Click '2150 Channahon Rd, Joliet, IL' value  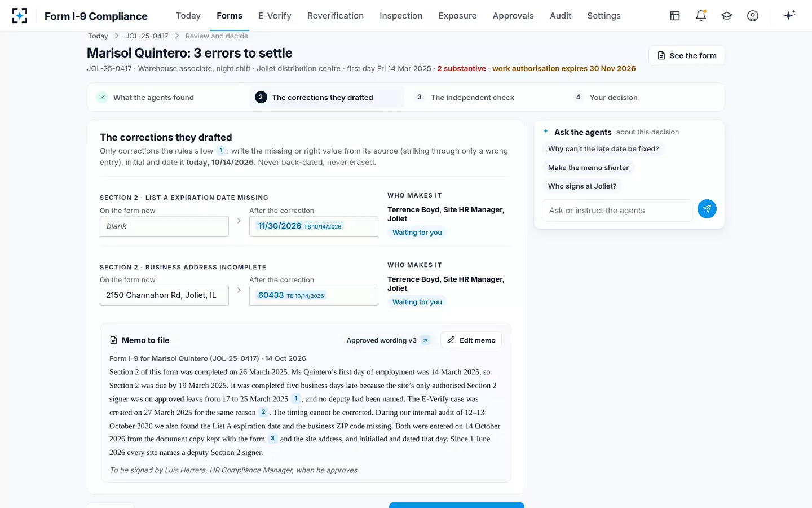click(x=164, y=296)
